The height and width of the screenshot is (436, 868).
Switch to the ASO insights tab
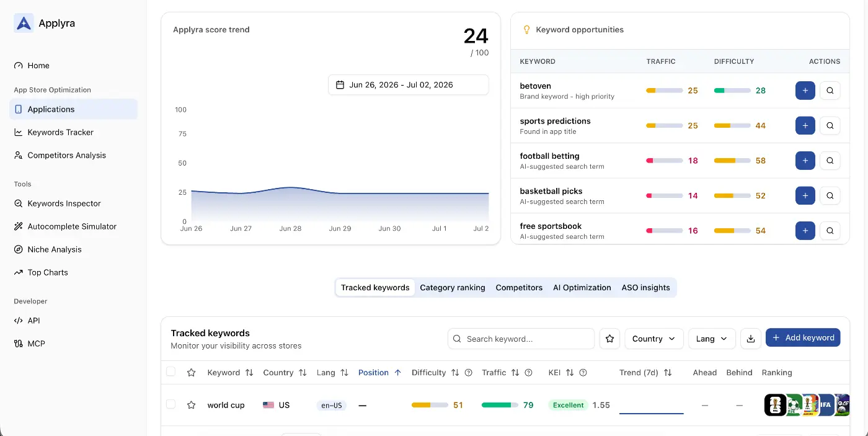pyautogui.click(x=645, y=288)
